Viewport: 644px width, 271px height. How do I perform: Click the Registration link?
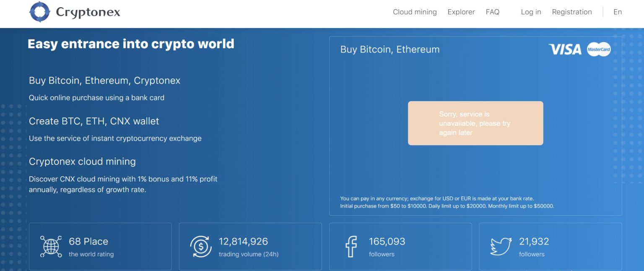pyautogui.click(x=571, y=12)
